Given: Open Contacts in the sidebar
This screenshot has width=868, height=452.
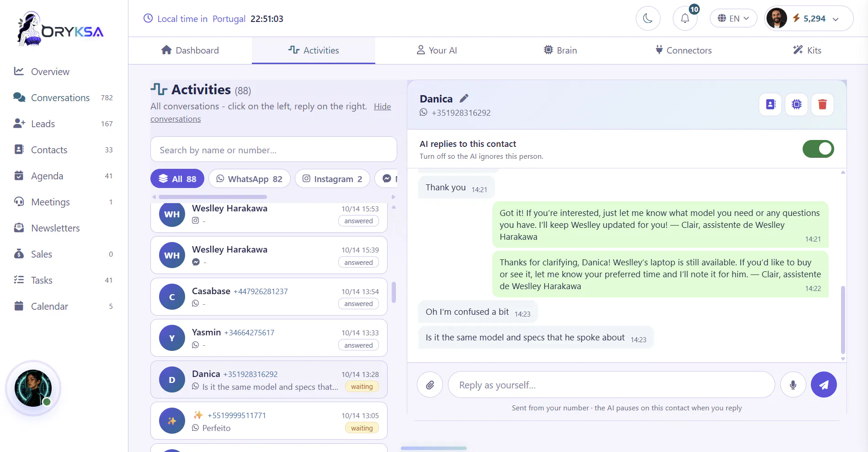Looking at the screenshot, I should (64, 150).
